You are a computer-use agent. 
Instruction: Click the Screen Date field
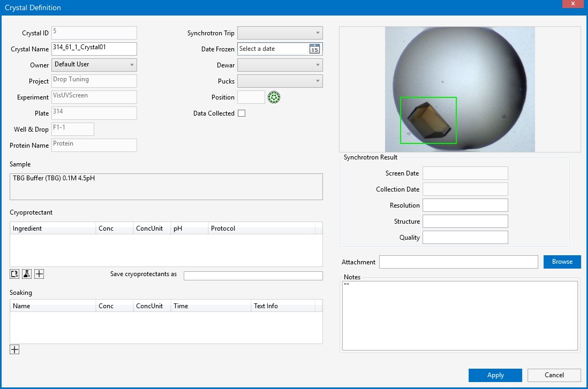[x=465, y=173]
